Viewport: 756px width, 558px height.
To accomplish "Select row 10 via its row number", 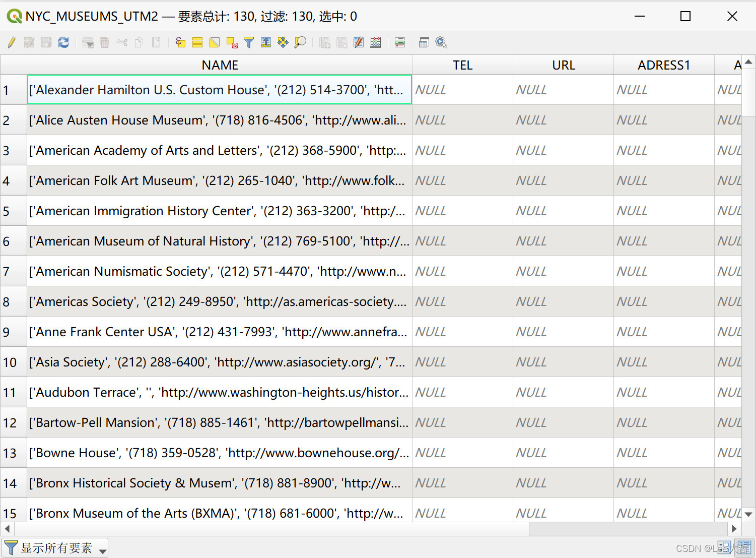I will [x=14, y=362].
